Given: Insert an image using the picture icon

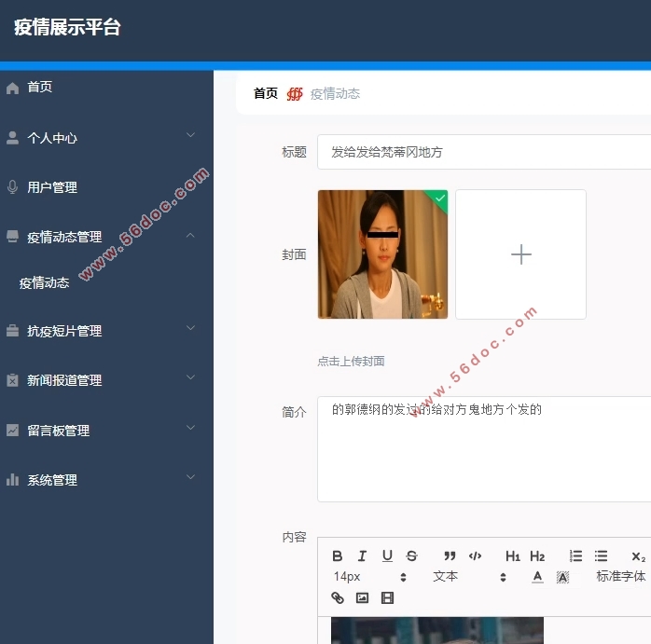Looking at the screenshot, I should coord(362,597).
